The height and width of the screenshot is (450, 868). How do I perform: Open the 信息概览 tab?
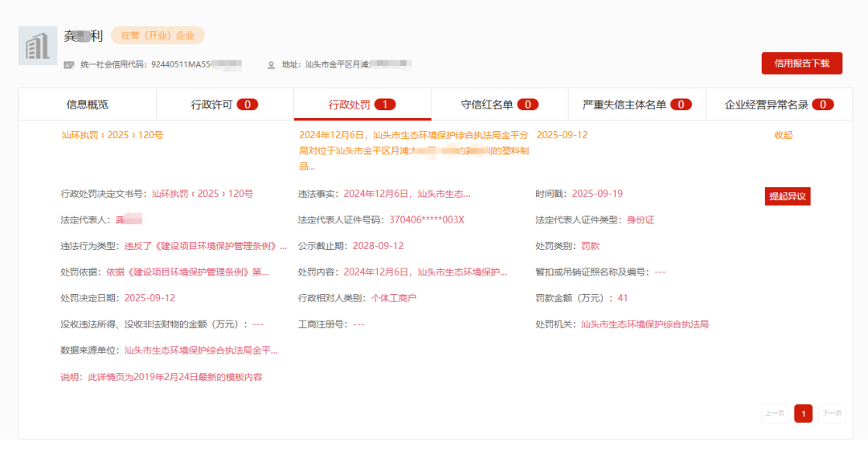[x=87, y=104]
